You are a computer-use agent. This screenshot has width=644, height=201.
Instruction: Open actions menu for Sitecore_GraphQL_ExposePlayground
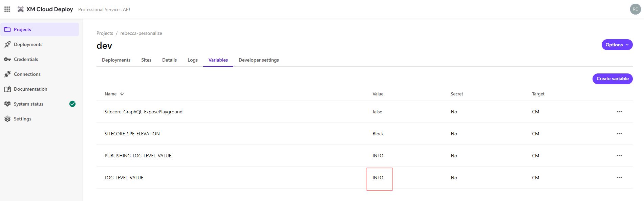pos(619,112)
